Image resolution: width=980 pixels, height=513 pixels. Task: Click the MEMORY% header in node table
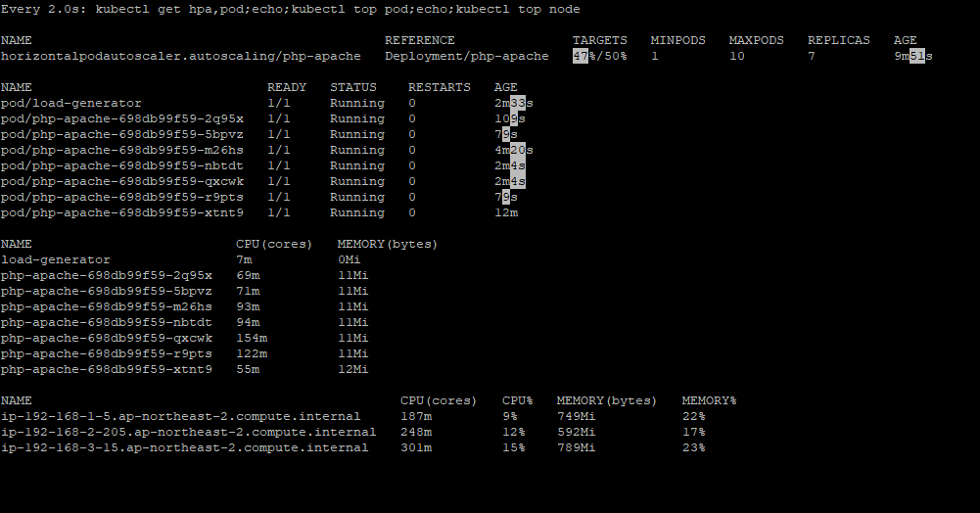click(710, 400)
